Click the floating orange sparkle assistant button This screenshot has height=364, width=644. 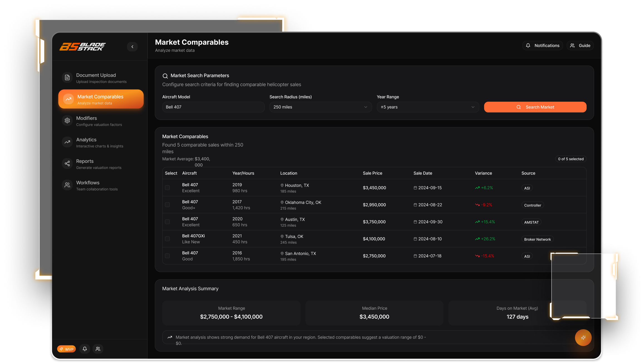pyautogui.click(x=583, y=338)
